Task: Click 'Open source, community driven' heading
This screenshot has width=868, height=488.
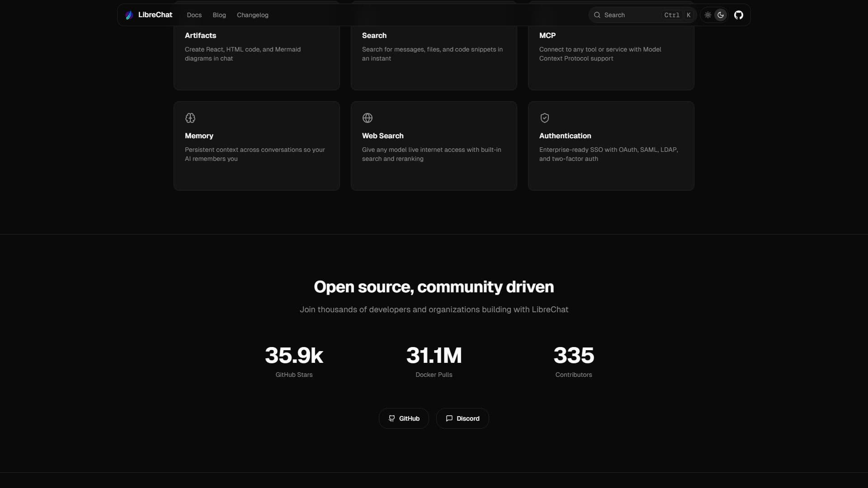Action: 434,286
